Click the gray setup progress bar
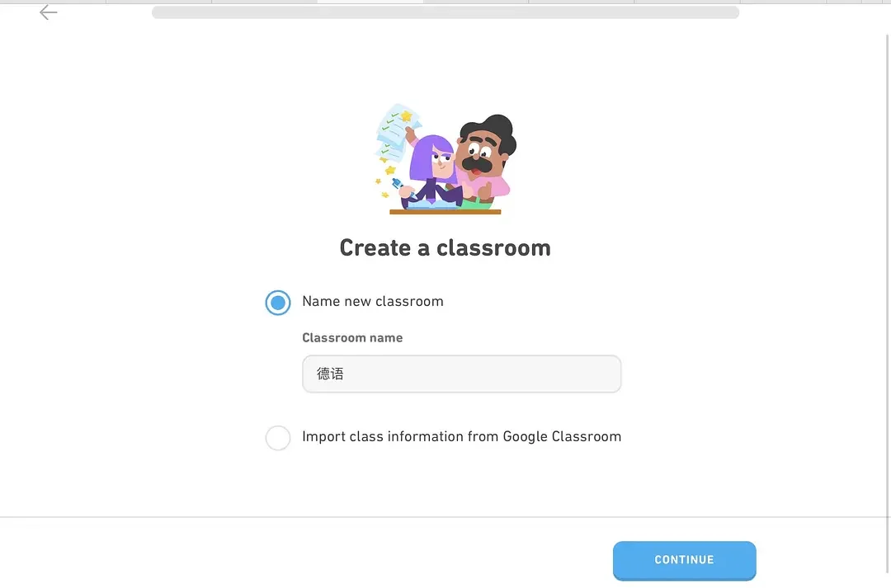This screenshot has height=588, width=891. click(x=445, y=12)
